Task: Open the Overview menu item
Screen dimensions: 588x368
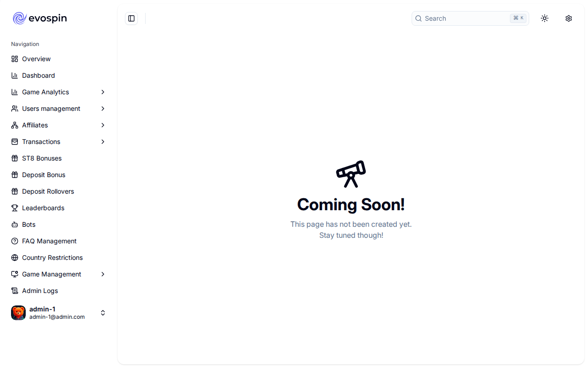Action: coord(59,59)
